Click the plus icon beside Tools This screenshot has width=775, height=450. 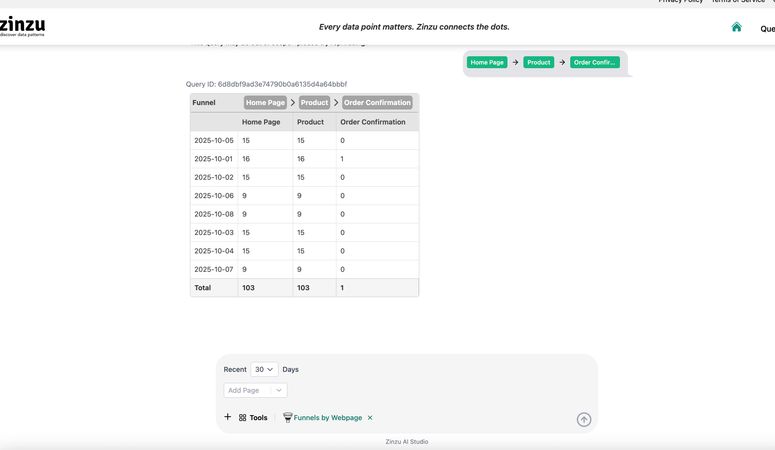(227, 417)
